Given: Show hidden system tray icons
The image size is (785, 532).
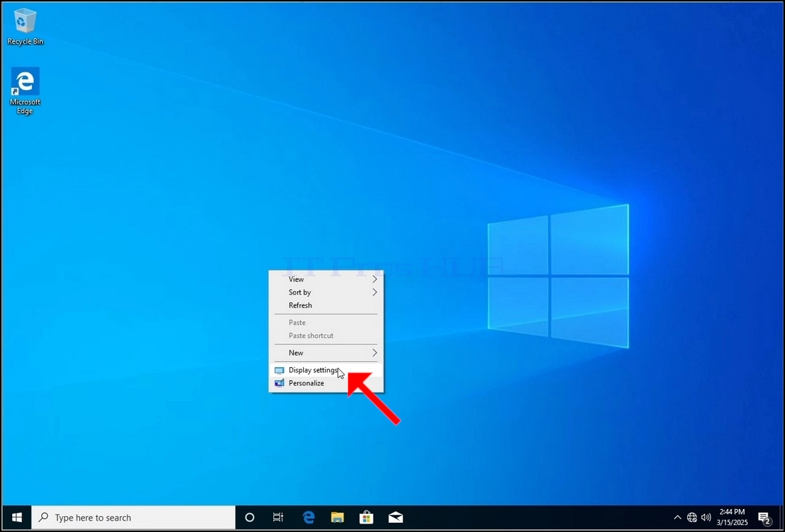Looking at the screenshot, I should (x=677, y=517).
